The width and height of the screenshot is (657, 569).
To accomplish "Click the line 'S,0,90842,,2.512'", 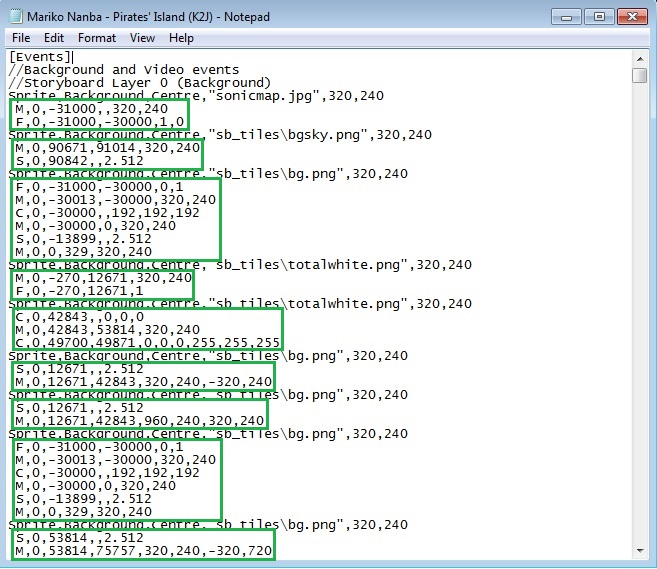I will 80,161.
